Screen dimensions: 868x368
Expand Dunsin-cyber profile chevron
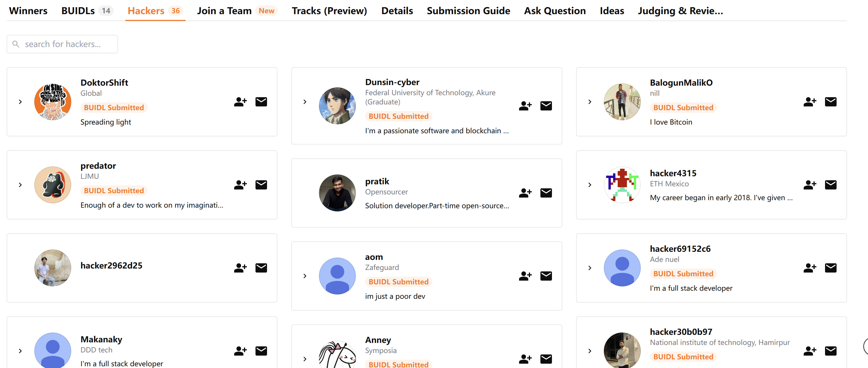pyautogui.click(x=305, y=102)
